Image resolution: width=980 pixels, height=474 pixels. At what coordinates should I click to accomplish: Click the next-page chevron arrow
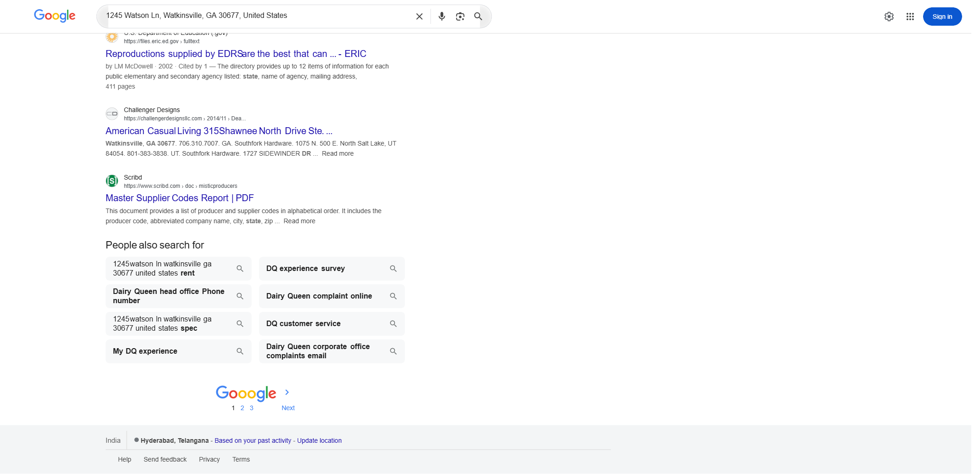click(x=287, y=392)
